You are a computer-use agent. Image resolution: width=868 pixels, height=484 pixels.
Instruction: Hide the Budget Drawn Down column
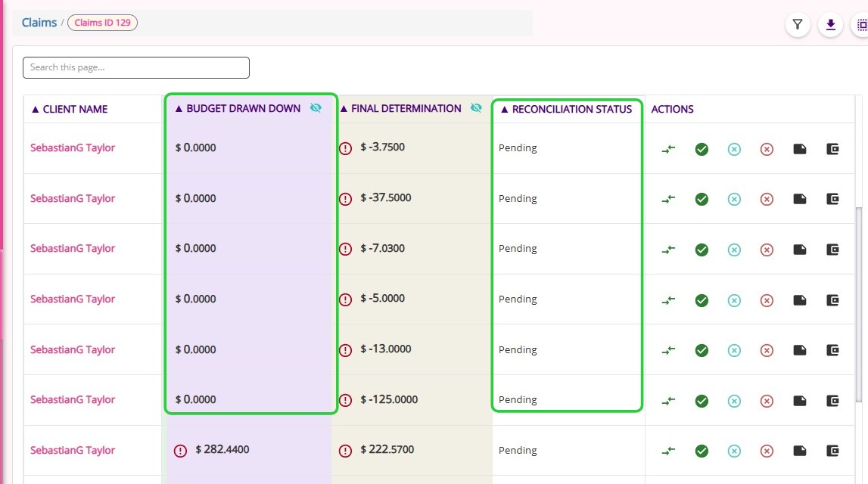pyautogui.click(x=316, y=108)
